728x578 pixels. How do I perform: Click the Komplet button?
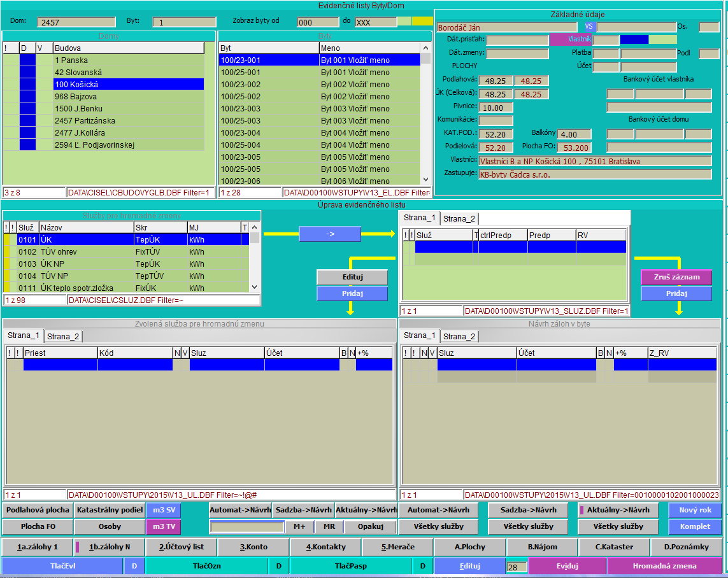coord(695,527)
